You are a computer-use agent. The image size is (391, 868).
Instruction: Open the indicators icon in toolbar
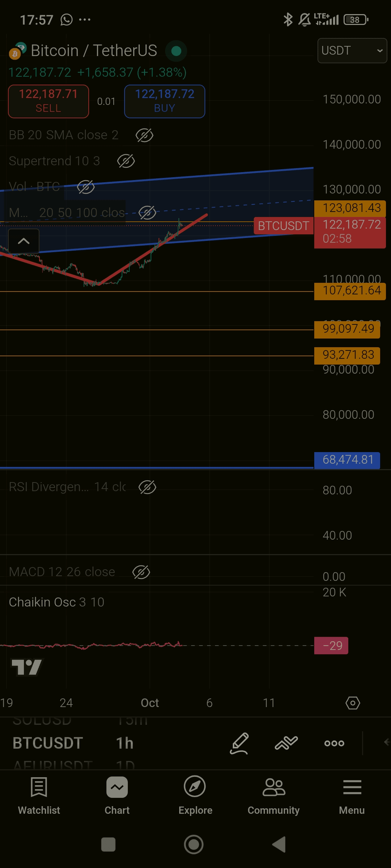pyautogui.click(x=286, y=743)
